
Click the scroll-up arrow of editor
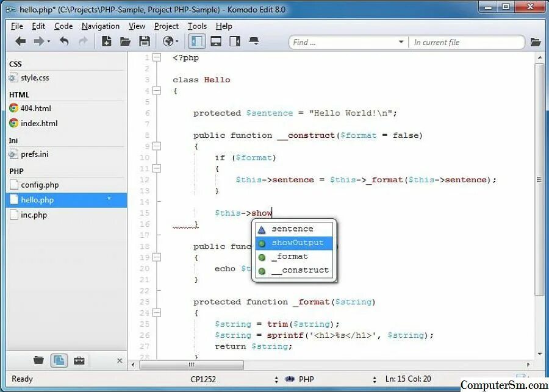point(540,58)
